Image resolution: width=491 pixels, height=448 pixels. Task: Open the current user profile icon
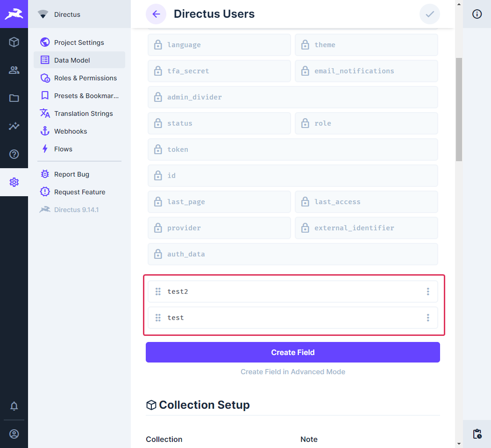[x=14, y=434]
